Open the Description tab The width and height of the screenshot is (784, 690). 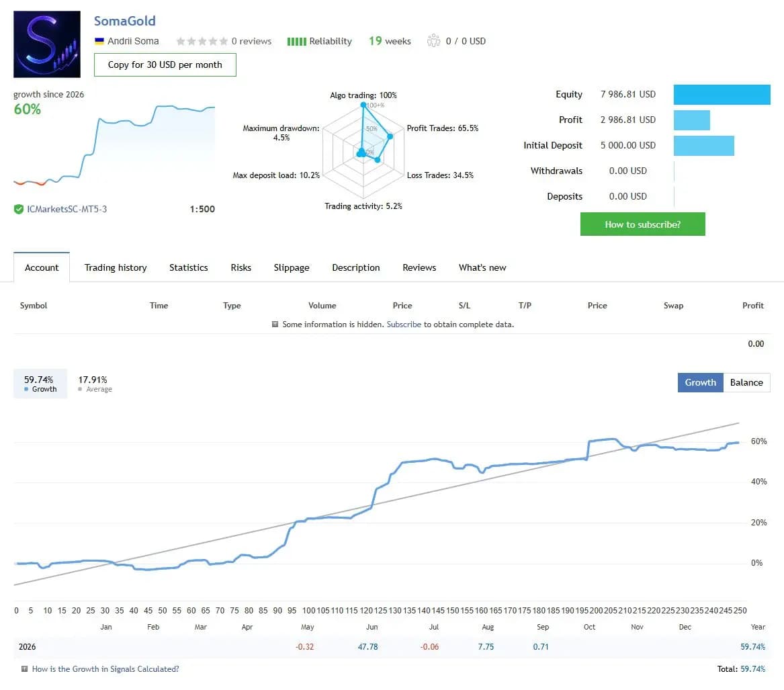click(356, 267)
